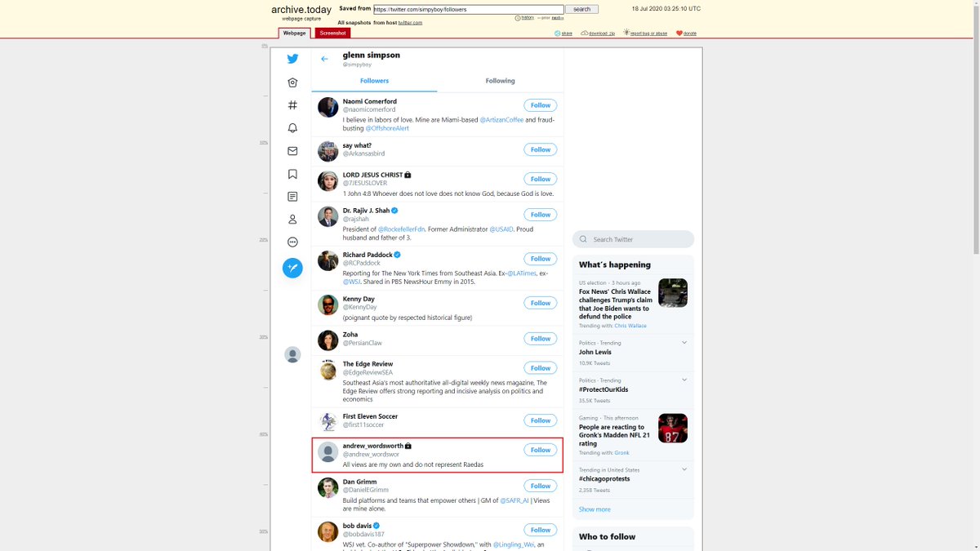Open the @SAFR_AI mention link
Screen dimensions: 980x551
click(514, 500)
